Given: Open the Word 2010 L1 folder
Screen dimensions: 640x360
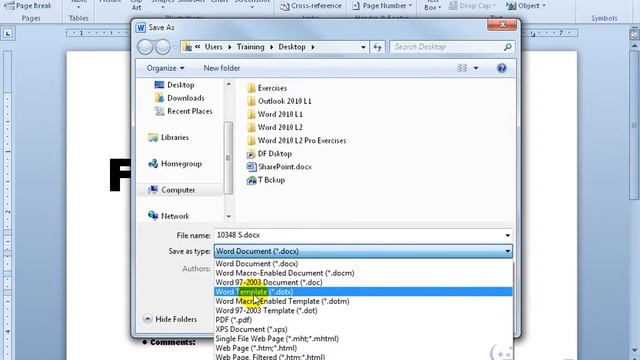Looking at the screenshot, I should 275,114.
